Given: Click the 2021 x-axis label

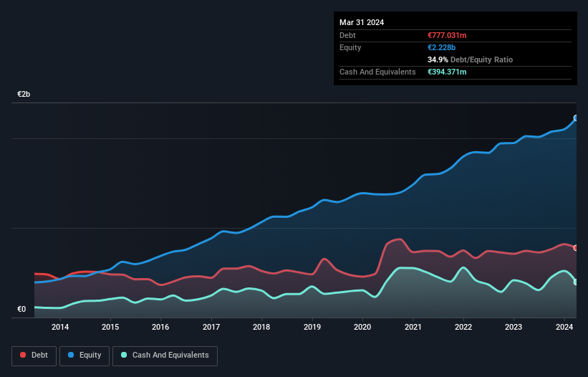Looking at the screenshot, I should 413,327.
